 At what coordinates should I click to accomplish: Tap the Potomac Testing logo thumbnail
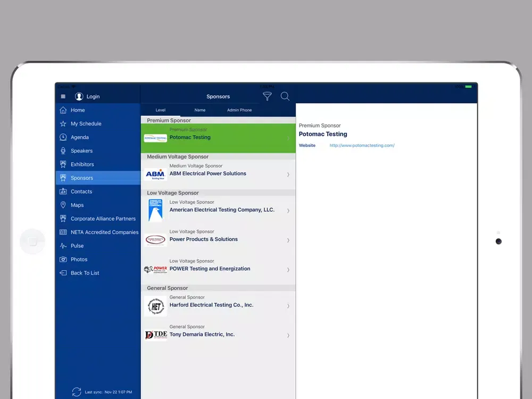(155, 138)
